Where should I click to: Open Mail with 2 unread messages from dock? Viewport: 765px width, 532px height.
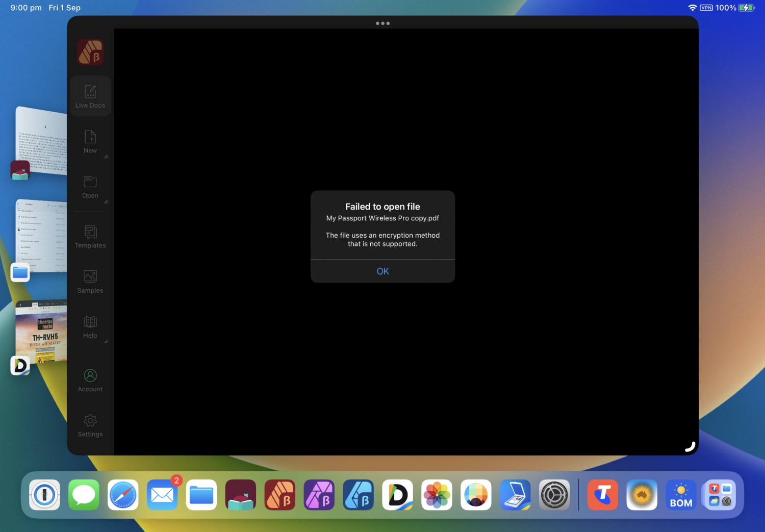pyautogui.click(x=162, y=495)
